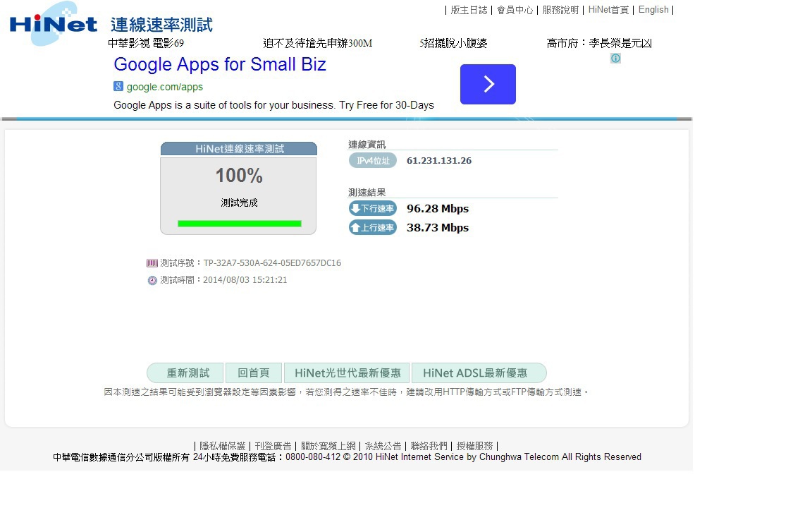
Task: Click the 測試完成 status text
Action: (x=239, y=202)
